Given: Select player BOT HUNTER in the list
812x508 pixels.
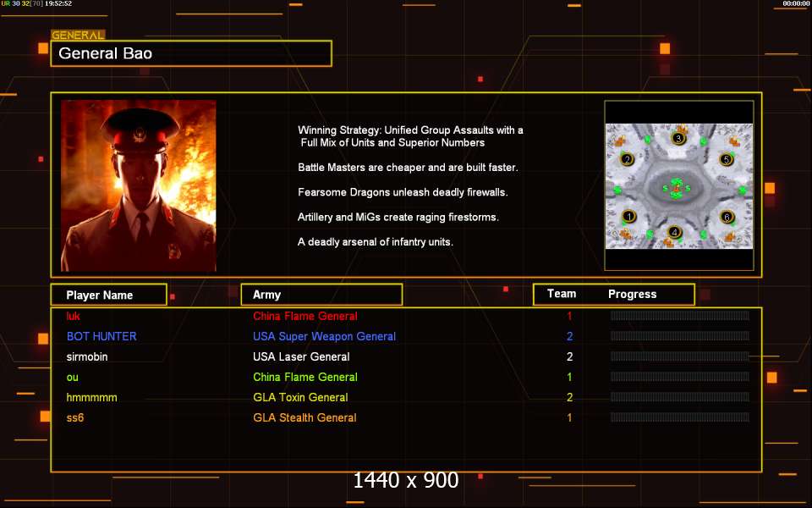Looking at the screenshot, I should (101, 336).
